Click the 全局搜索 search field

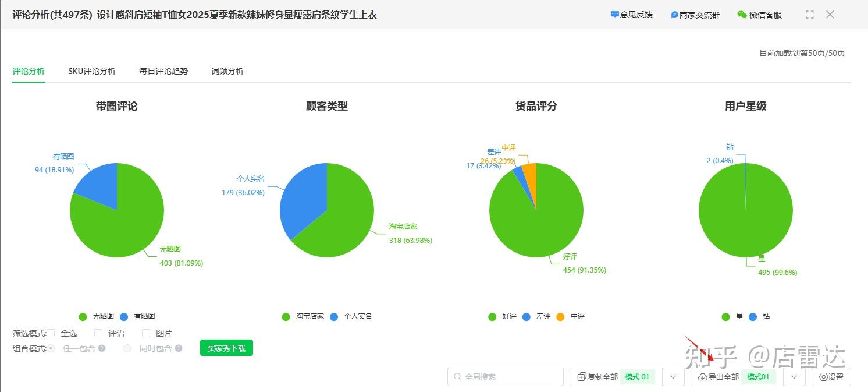[x=506, y=377]
